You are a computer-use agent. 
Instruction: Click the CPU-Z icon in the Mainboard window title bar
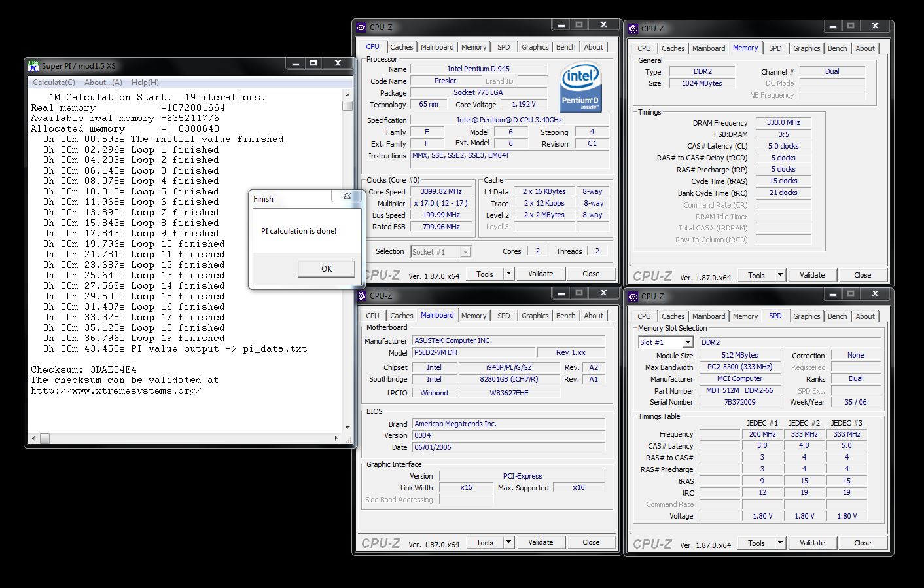pyautogui.click(x=361, y=295)
